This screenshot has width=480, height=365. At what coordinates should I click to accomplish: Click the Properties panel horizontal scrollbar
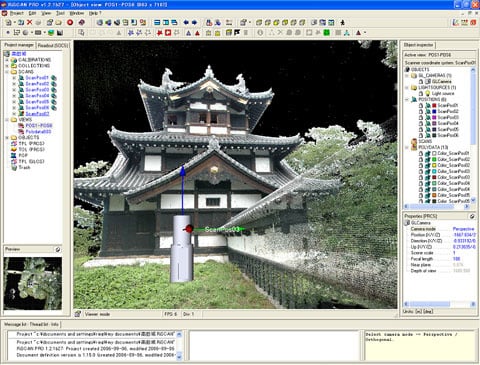[x=440, y=304]
